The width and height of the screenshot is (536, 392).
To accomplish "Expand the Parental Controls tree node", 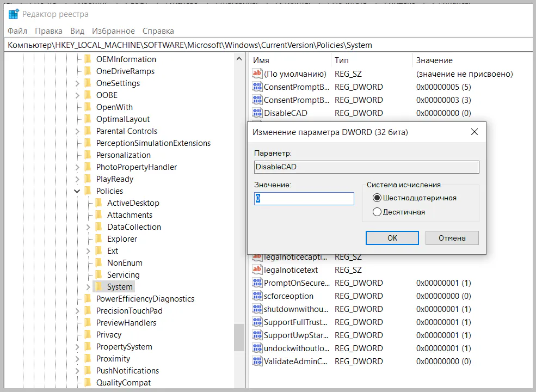I will click(77, 131).
